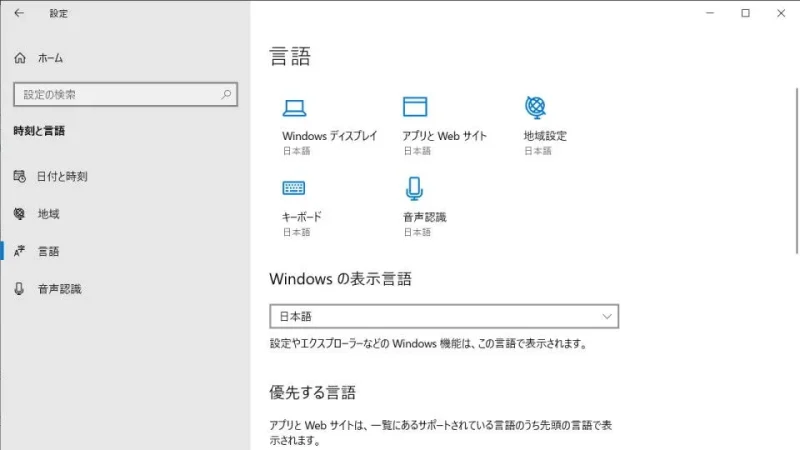Click the 言語 language sidebar icon
The image size is (800, 450).
tap(19, 251)
